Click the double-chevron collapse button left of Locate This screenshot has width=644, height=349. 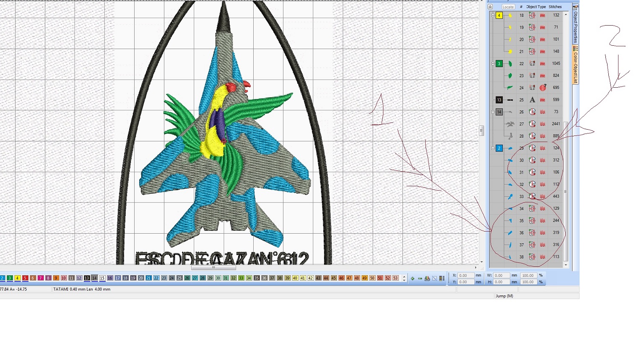point(490,7)
